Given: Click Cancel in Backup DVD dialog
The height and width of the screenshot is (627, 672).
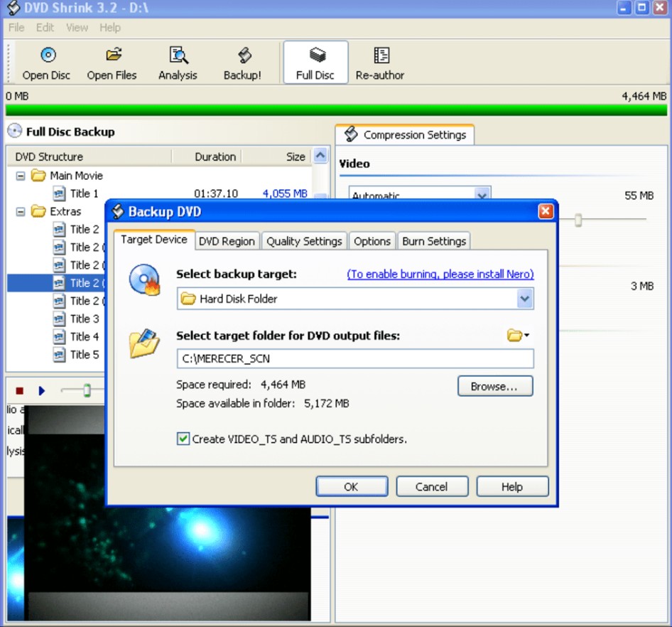Looking at the screenshot, I should [x=432, y=486].
